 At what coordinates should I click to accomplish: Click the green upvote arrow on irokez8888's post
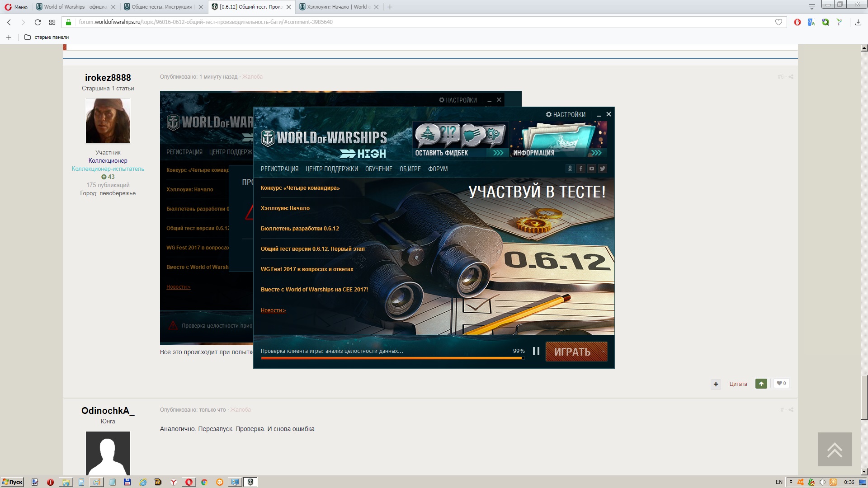(x=761, y=384)
